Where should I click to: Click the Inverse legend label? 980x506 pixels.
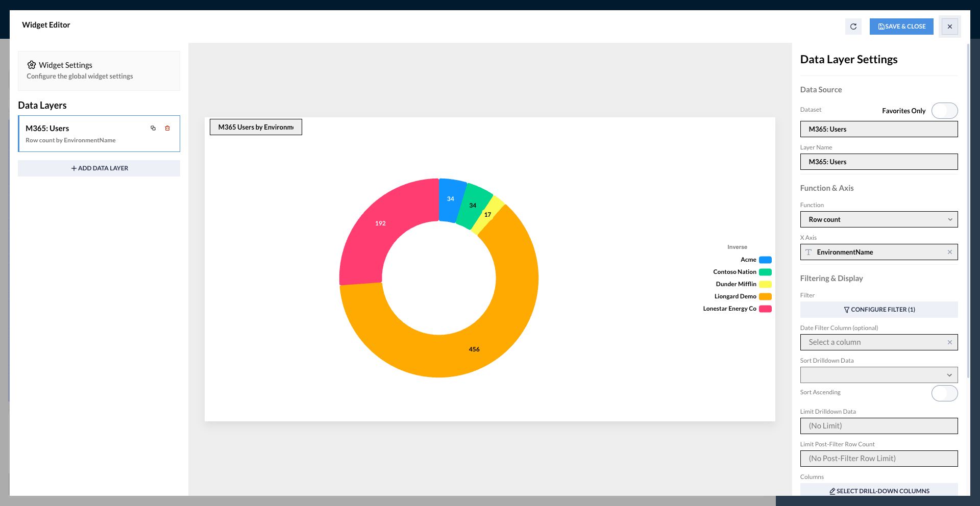pos(737,247)
